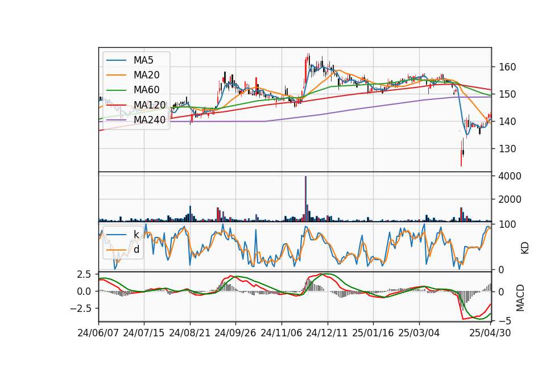Click the orange d legend line sample

point(116,250)
